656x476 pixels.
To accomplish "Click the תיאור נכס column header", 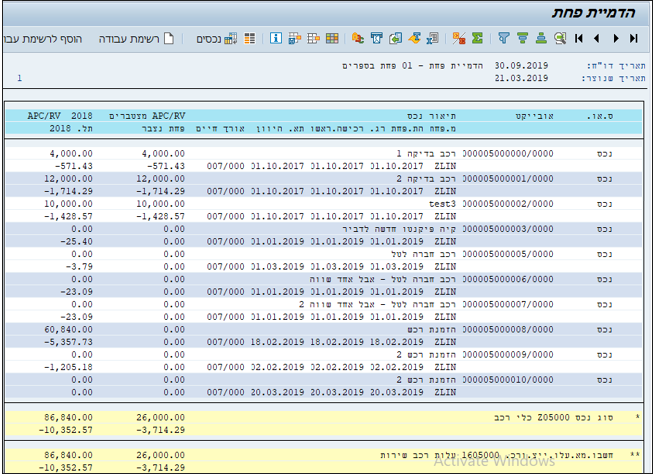I will (x=432, y=116).
